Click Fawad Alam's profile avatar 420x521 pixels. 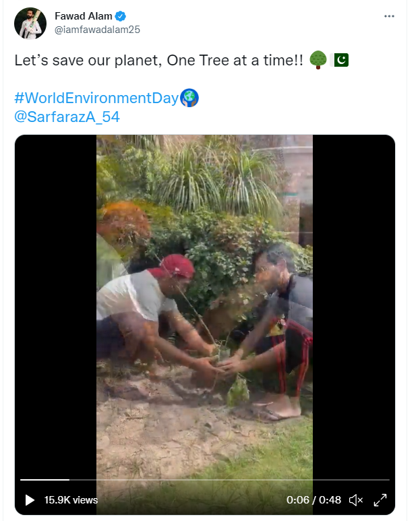tap(30, 24)
